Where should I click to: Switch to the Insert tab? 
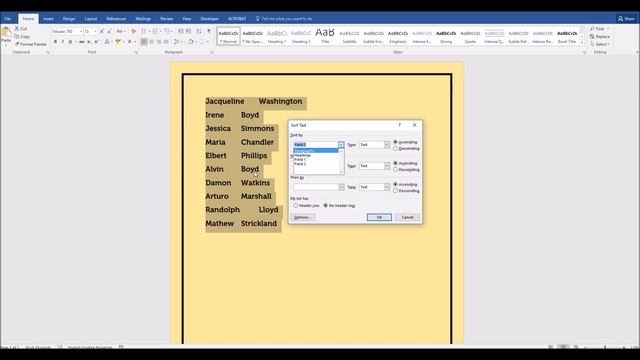[x=48, y=19]
